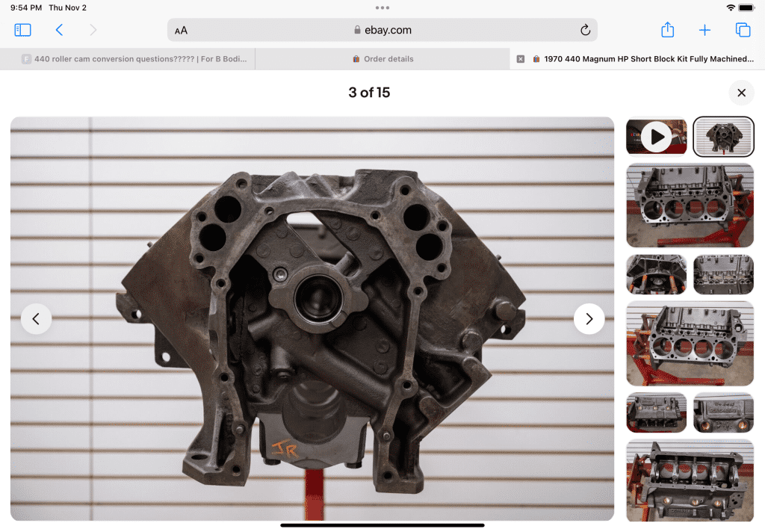Add a new browser tab
This screenshot has width=765, height=532.
pos(704,30)
